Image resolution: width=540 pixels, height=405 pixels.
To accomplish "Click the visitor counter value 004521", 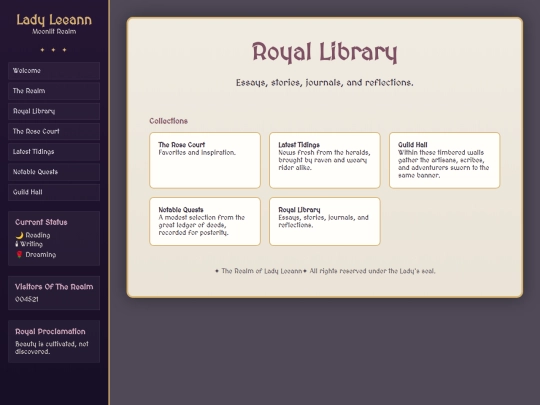I will coord(27,299).
